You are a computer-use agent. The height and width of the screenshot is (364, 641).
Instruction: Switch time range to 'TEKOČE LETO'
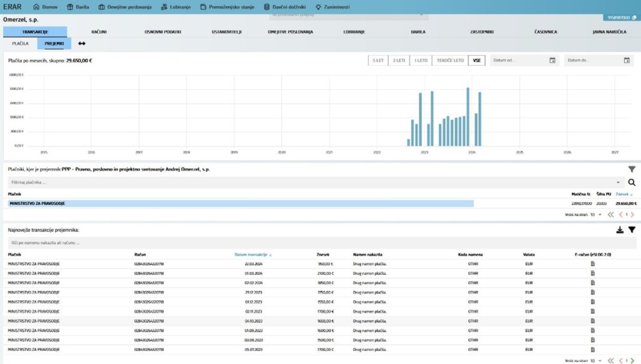click(450, 61)
